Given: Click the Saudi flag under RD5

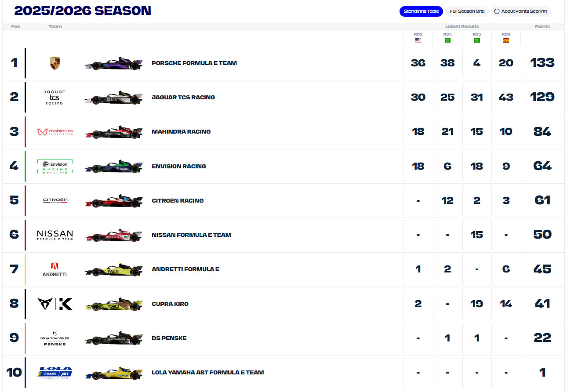Looking at the screenshot, I should 476,40.
